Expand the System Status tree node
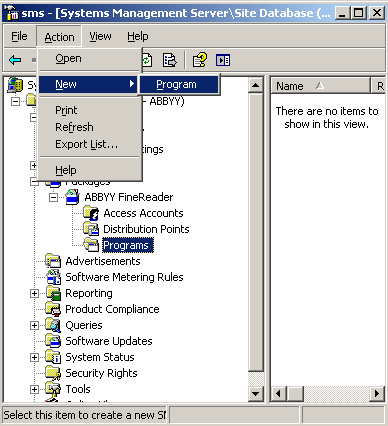 (x=34, y=357)
